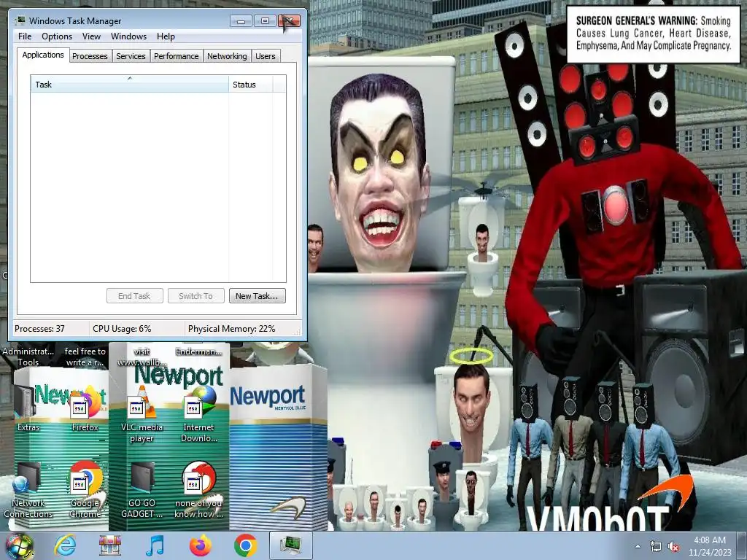Open the music note app in taskbar
The image size is (747, 560).
155,545
